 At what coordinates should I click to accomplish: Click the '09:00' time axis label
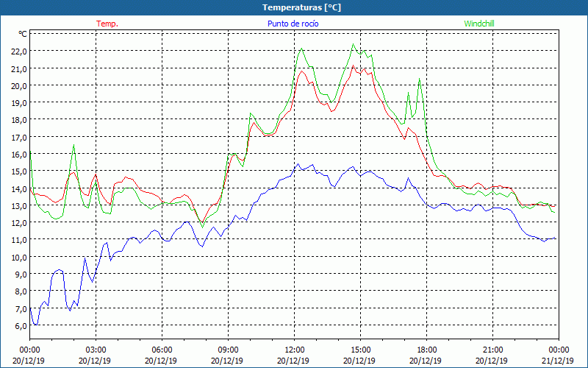click(228, 350)
